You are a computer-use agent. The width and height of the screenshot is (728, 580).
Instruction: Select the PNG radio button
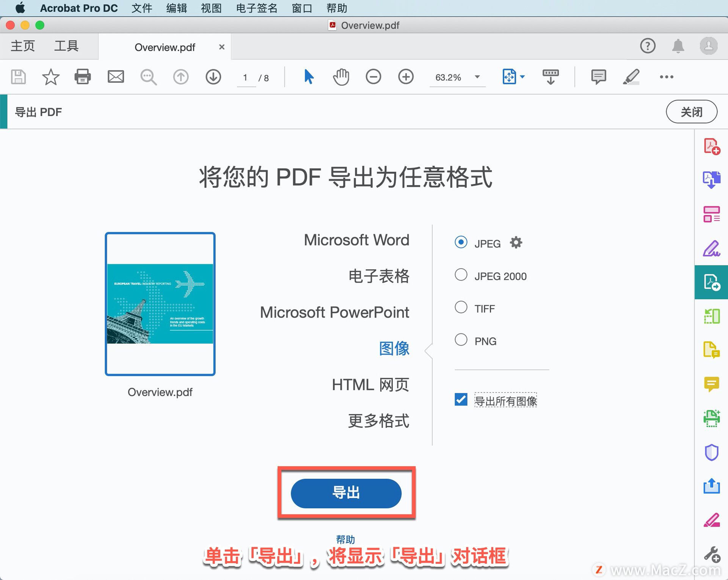pos(461,340)
